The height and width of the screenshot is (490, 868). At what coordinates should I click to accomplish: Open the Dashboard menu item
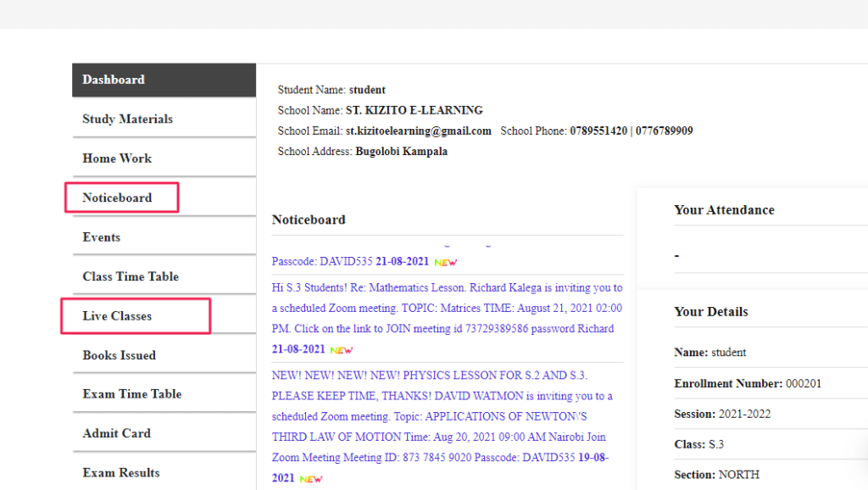tap(114, 80)
